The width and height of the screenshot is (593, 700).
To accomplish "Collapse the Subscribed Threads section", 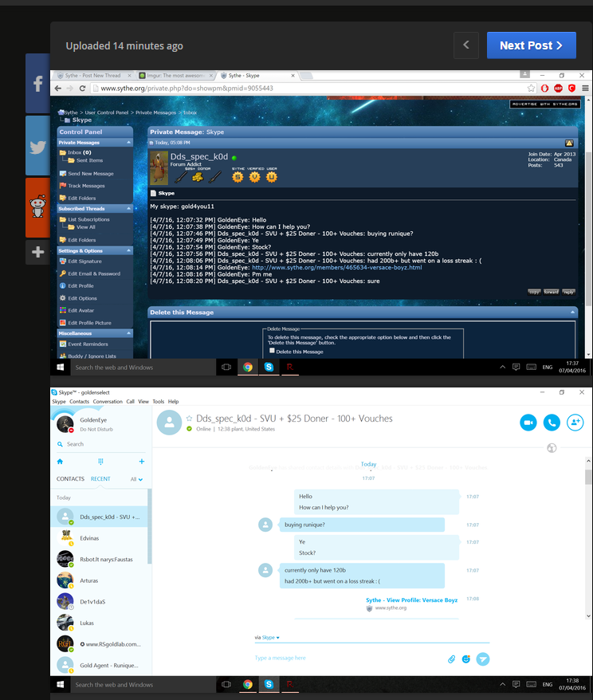I will tap(129, 208).
